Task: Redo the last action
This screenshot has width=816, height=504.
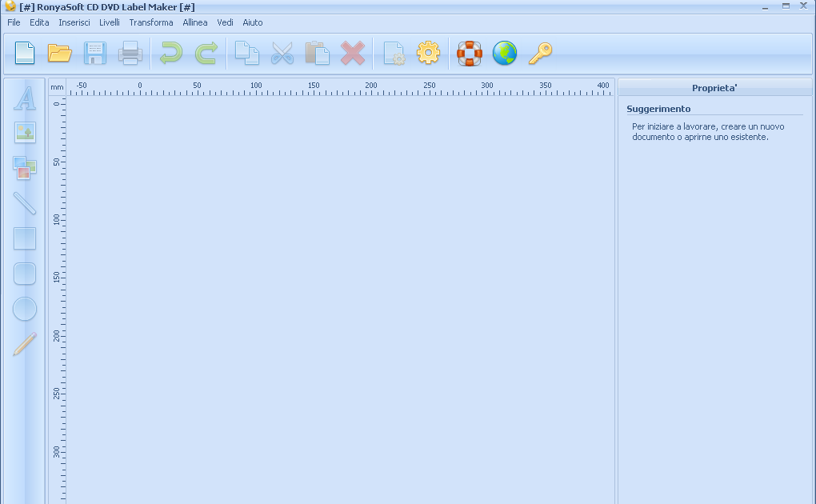Action: [x=206, y=53]
